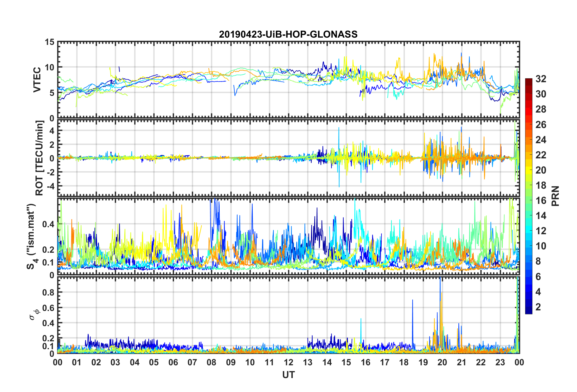The image size is (577, 392).
Task: Click the UT x-axis label
Action: click(x=288, y=375)
